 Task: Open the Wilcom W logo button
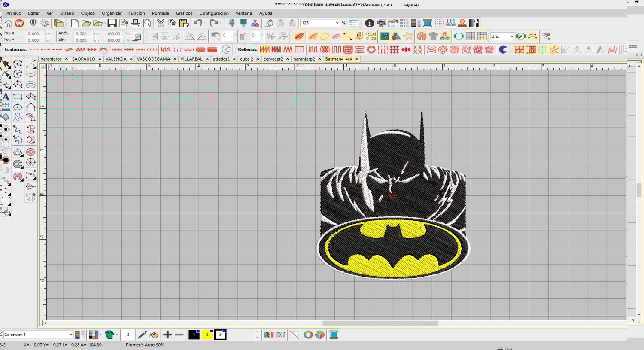(19, 23)
